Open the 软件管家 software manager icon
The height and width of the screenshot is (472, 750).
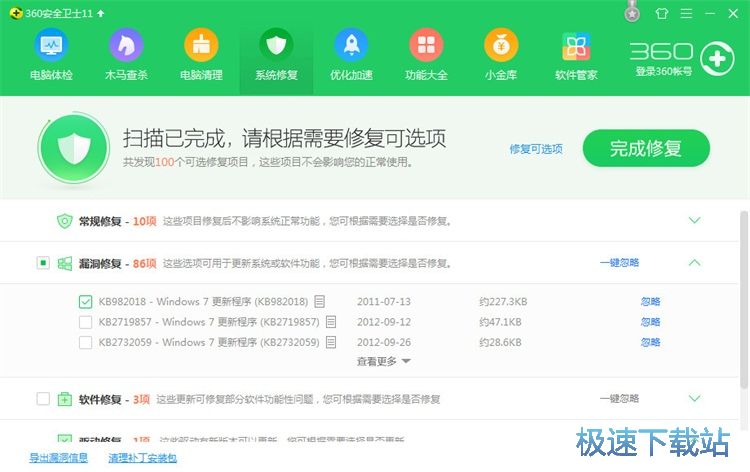(576, 46)
